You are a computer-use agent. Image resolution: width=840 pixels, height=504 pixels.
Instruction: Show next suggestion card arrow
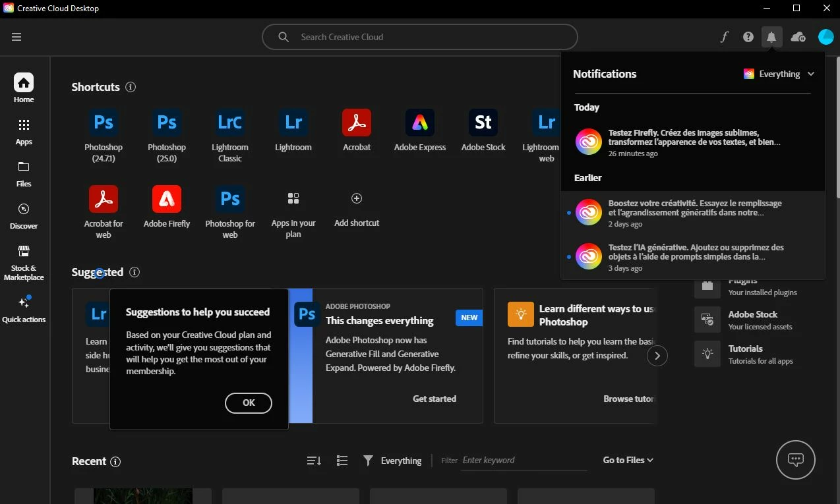[x=657, y=356]
